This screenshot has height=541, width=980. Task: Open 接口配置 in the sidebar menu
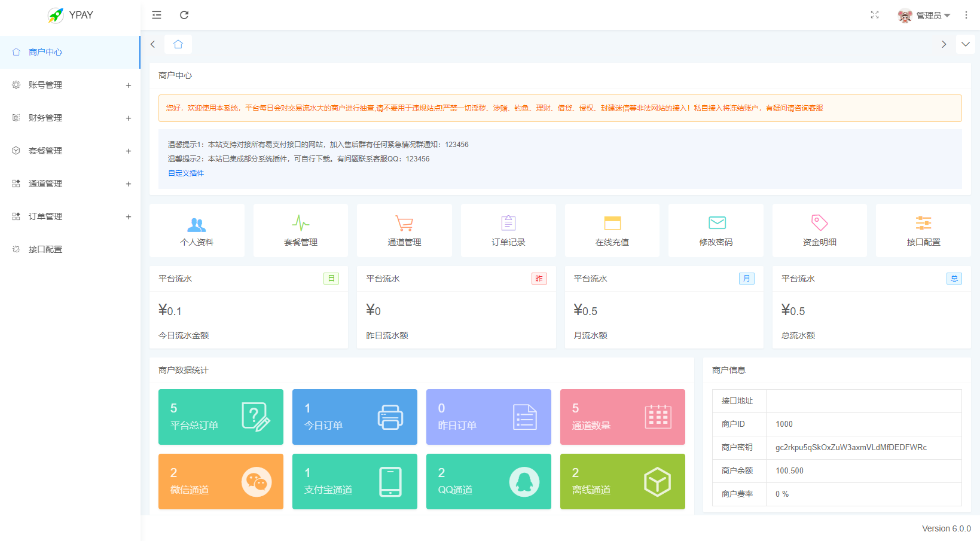[x=45, y=249]
